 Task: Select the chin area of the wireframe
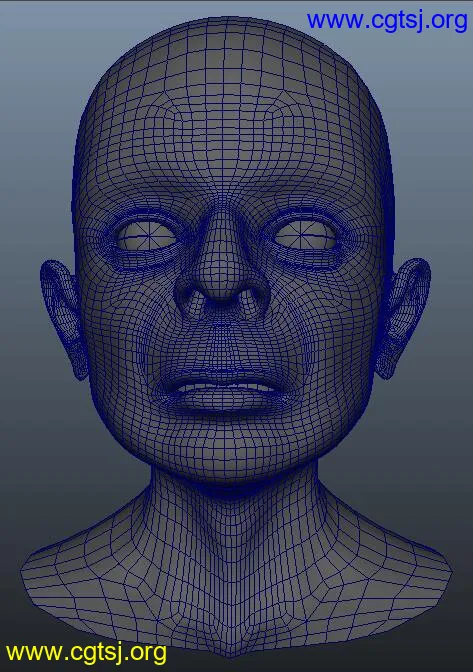(223, 448)
